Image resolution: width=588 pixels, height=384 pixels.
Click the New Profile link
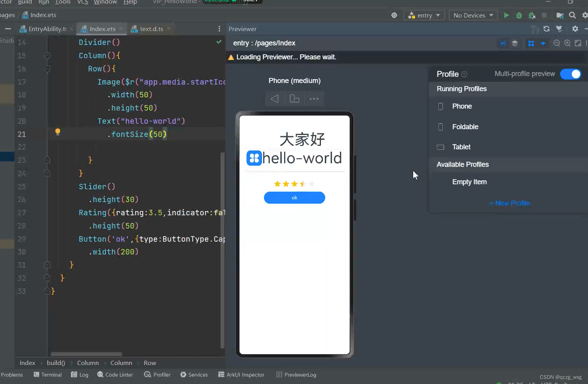click(x=510, y=203)
